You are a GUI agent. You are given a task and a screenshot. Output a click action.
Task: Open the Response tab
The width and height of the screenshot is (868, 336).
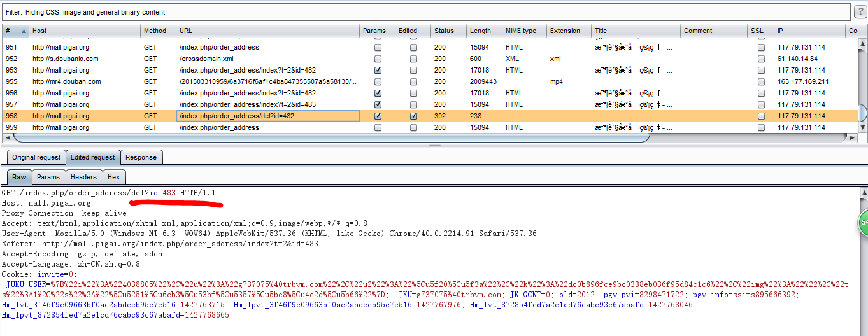point(141,157)
